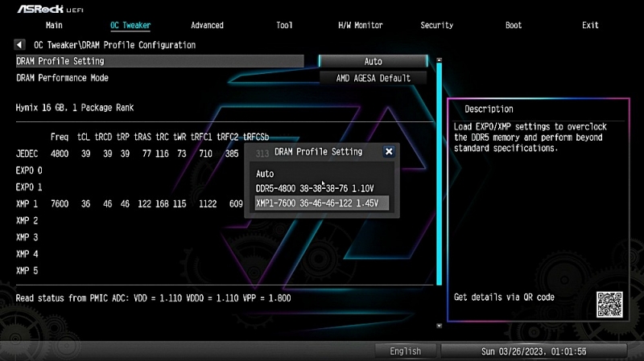
Task: Select Auto in the profile popup
Action: (265, 174)
